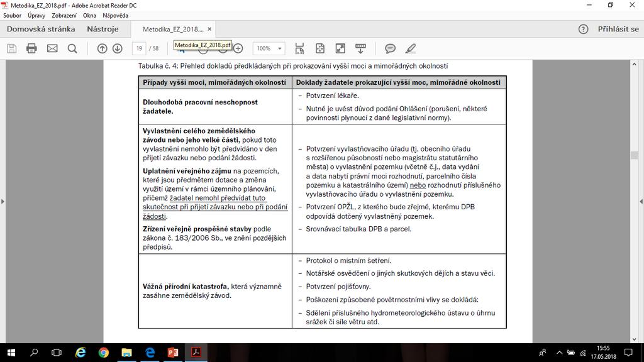Click 'Vážná přírodní katastrofa,' bold text
Image resolution: width=644 pixels, height=362 pixels.
[x=186, y=287]
